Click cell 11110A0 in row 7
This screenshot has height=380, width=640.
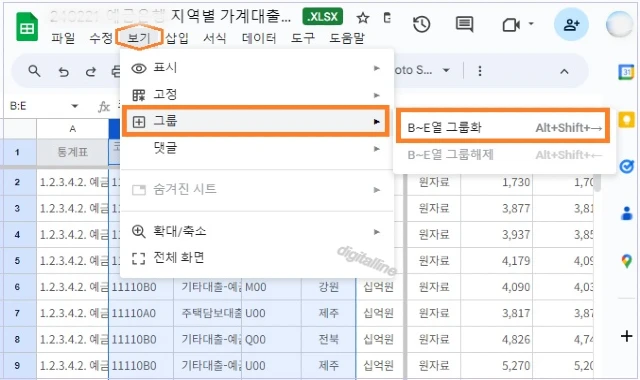pyautogui.click(x=141, y=313)
